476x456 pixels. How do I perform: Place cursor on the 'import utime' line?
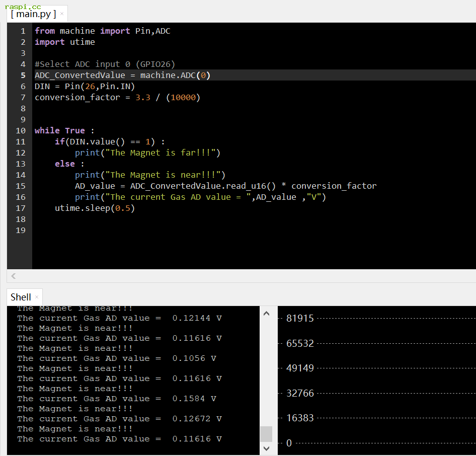click(64, 42)
